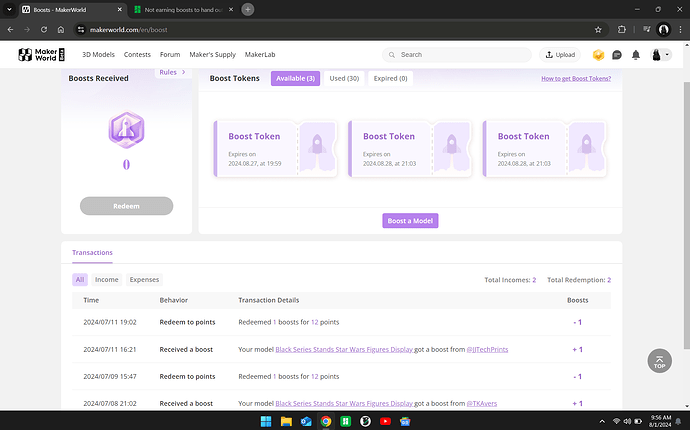690x430 pixels.
Task: Close the Boosts - MakerWorld tab
Action: click(119, 9)
